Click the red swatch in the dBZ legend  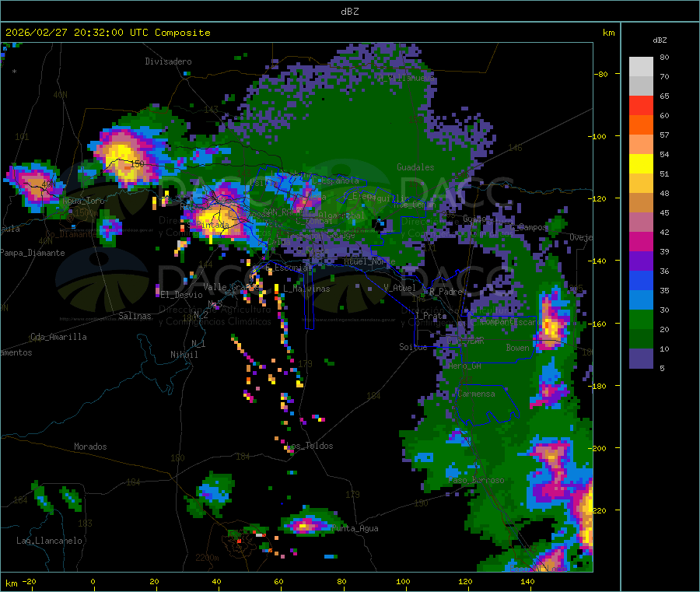(x=641, y=105)
